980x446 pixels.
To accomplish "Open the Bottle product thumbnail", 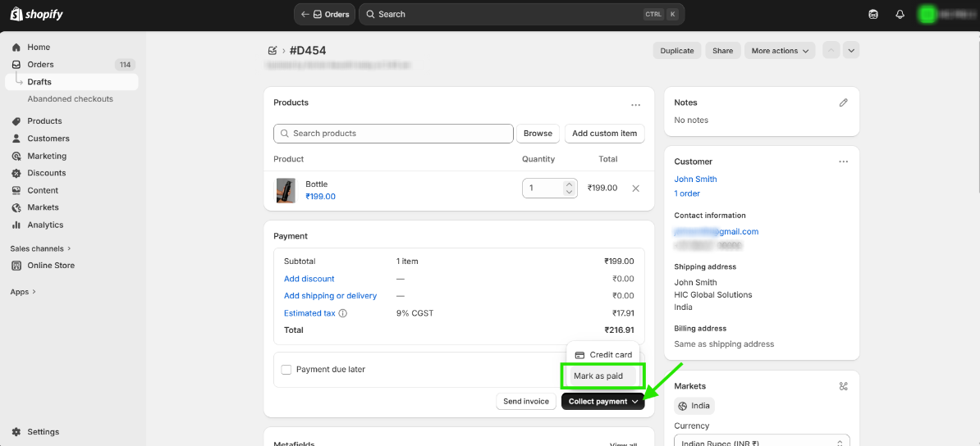I will (286, 190).
